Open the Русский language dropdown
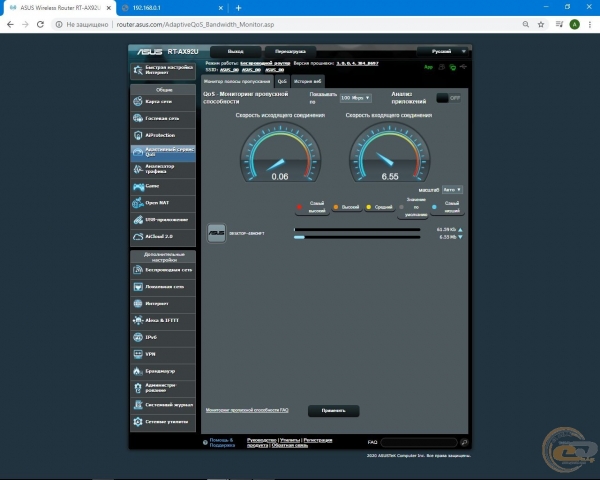600x480 pixels. [x=444, y=51]
